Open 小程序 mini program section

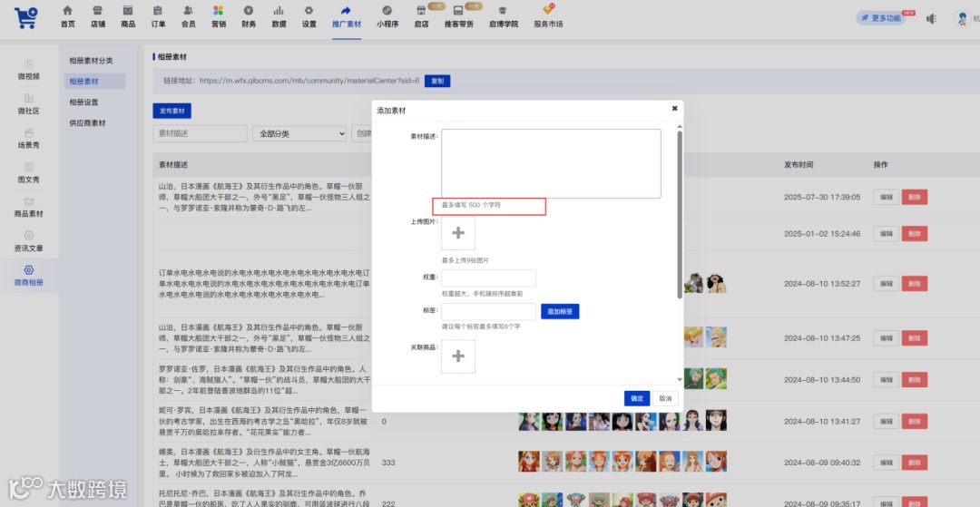[387, 17]
